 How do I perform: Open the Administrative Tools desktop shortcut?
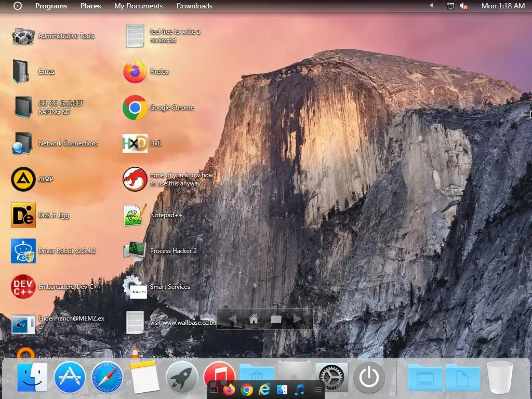pos(23,36)
